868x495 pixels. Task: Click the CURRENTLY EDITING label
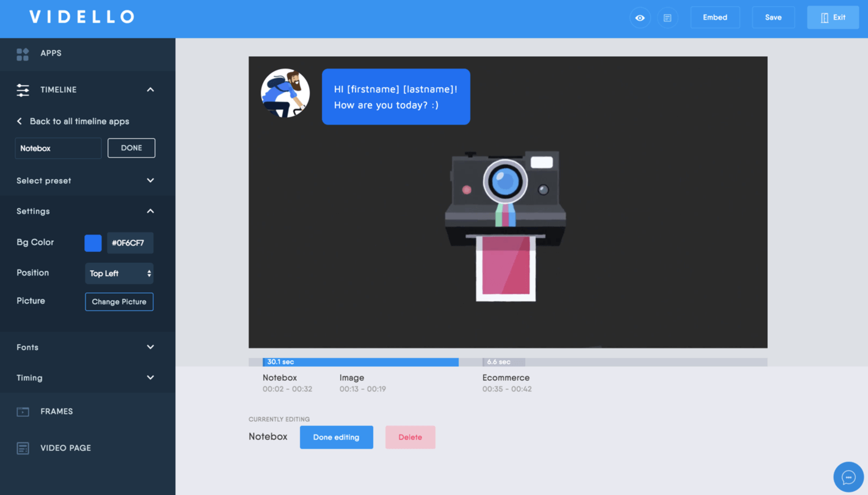tap(279, 419)
